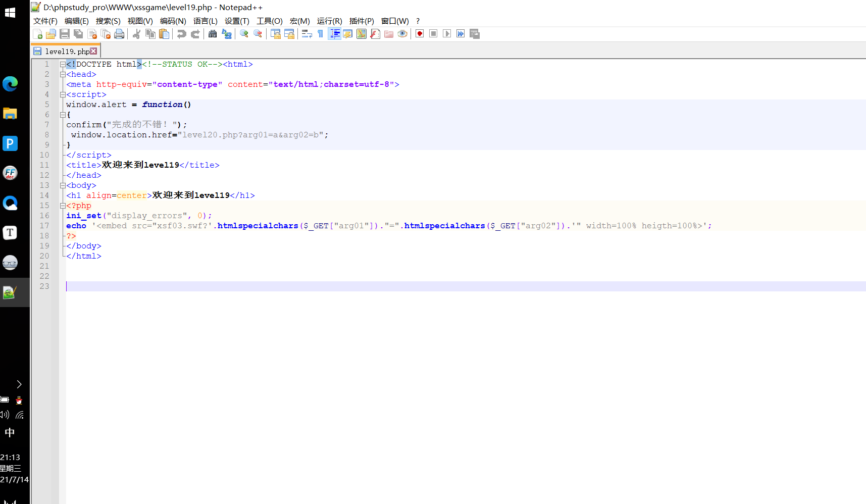Click the Cut scissors icon

click(136, 34)
